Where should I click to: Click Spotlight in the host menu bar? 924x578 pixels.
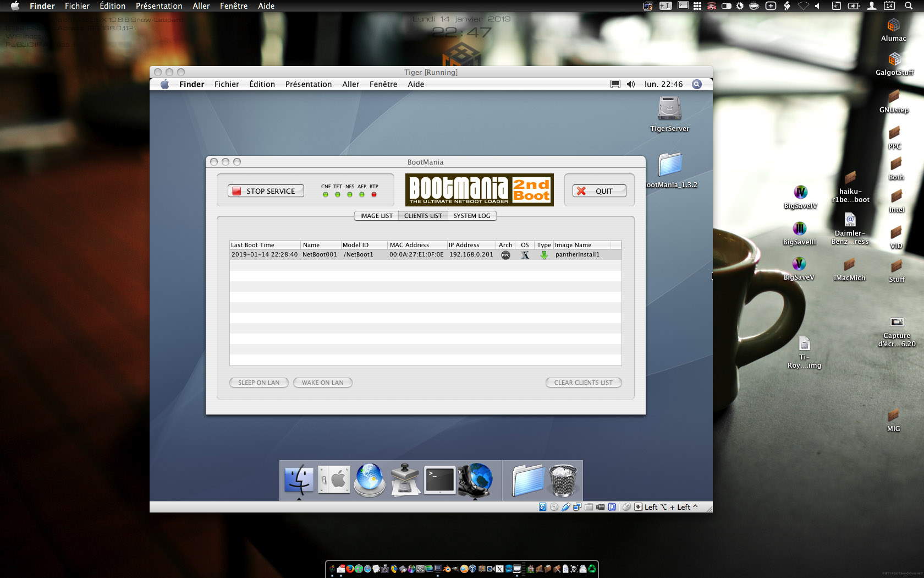(908, 6)
